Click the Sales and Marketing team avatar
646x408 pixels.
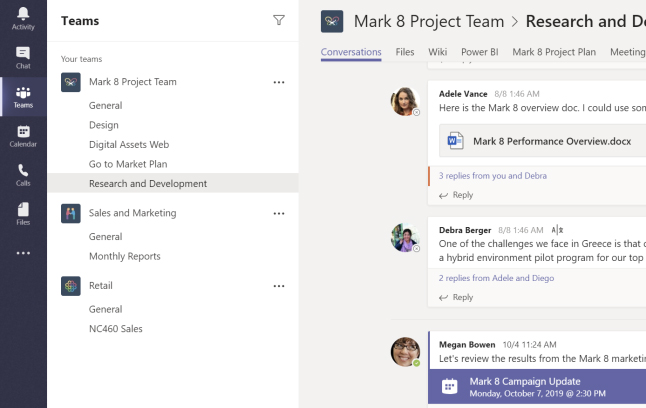(71, 213)
